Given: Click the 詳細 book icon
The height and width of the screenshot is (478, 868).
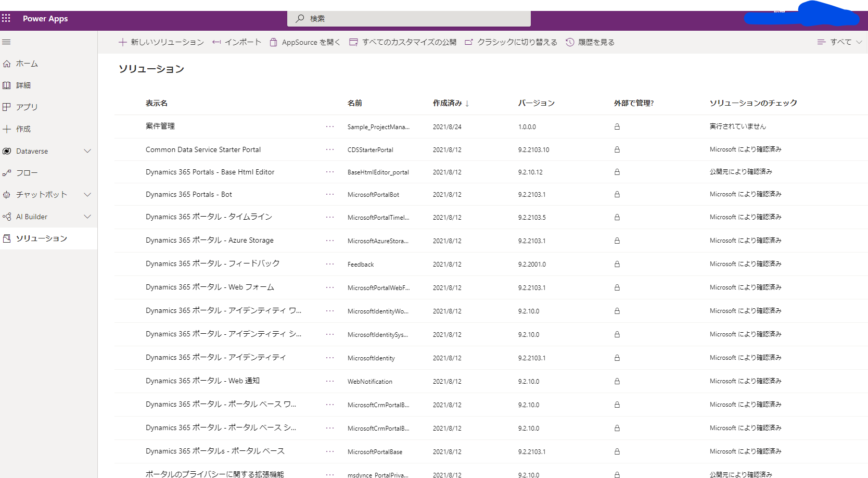Looking at the screenshot, I should pos(7,85).
